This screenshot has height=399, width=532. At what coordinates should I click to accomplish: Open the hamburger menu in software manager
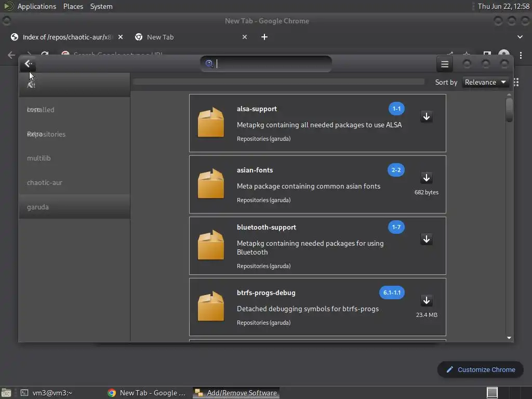point(445,64)
